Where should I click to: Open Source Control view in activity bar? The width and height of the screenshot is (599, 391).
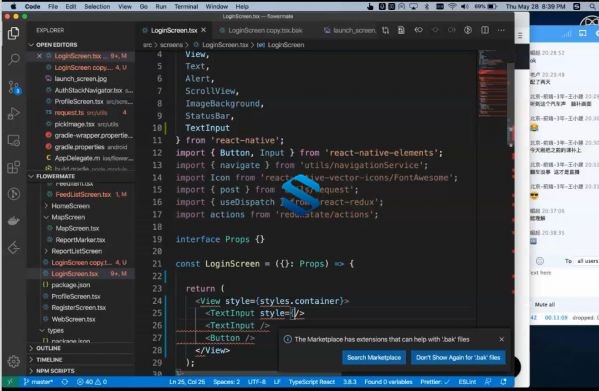point(14,87)
